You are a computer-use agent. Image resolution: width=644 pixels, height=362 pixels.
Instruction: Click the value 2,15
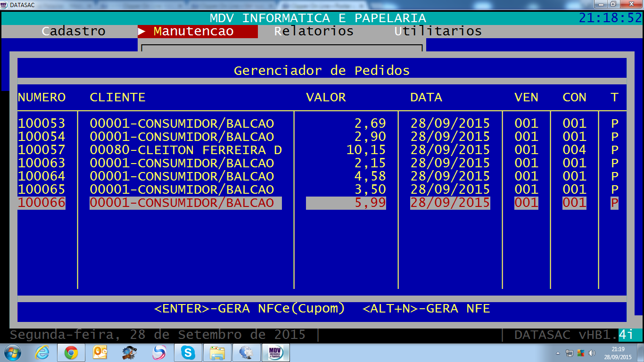370,163
